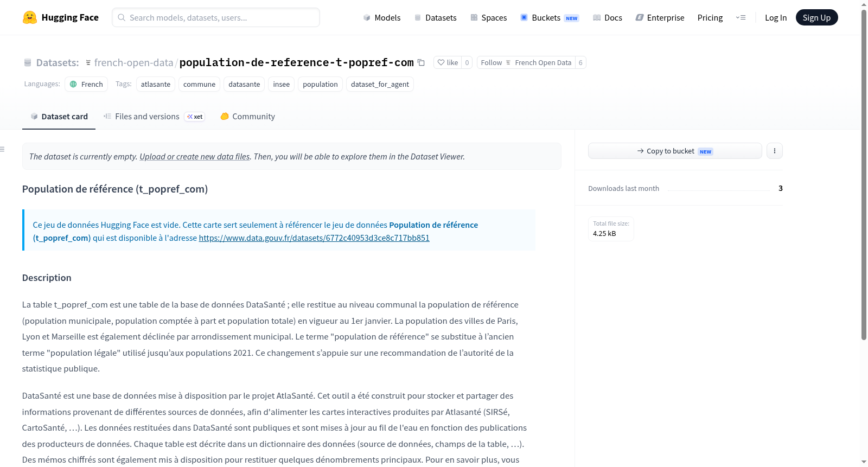Click the globe icon beside French
This screenshot has width=868, height=467.
[73, 84]
